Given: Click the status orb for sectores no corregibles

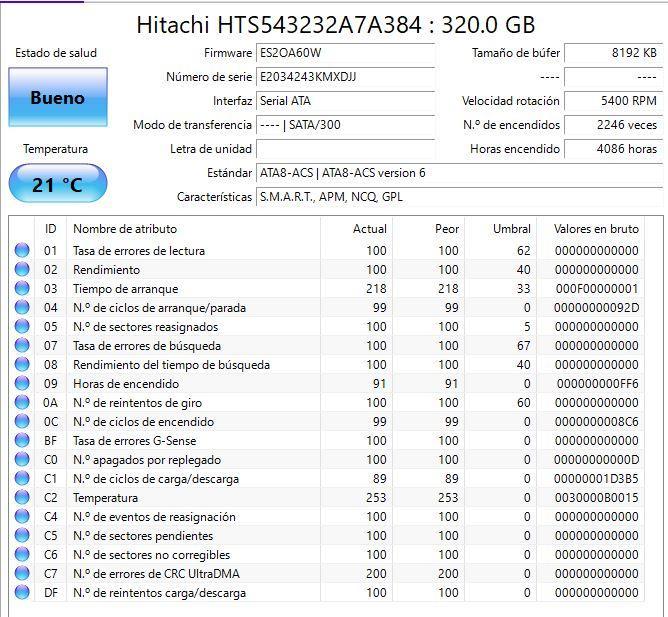Looking at the screenshot, I should tap(22, 554).
